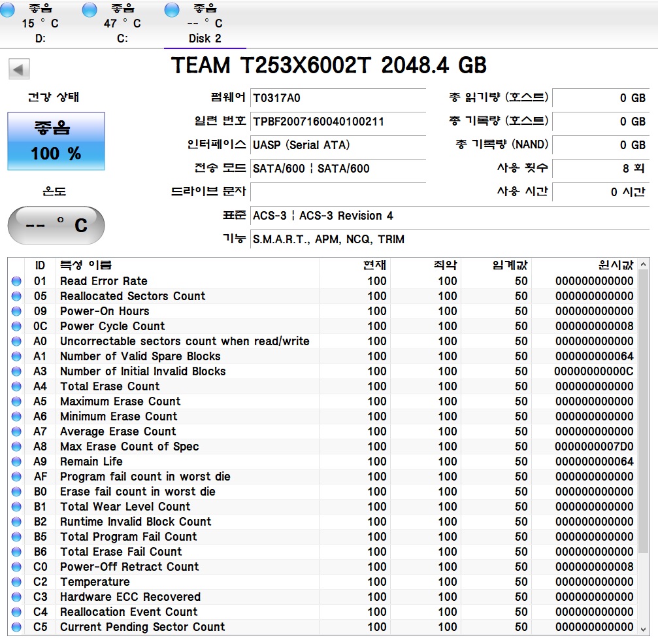Click the status dot for Temperature attribute

pos(16,583)
